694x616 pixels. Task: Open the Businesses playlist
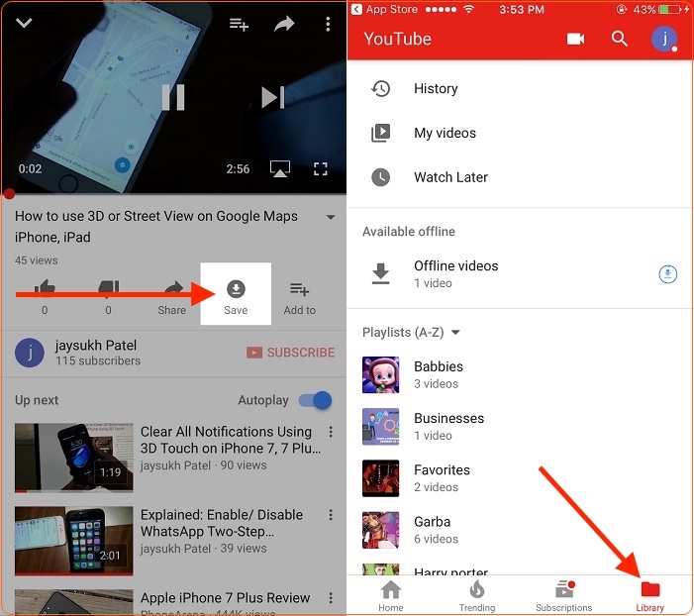click(x=520, y=427)
